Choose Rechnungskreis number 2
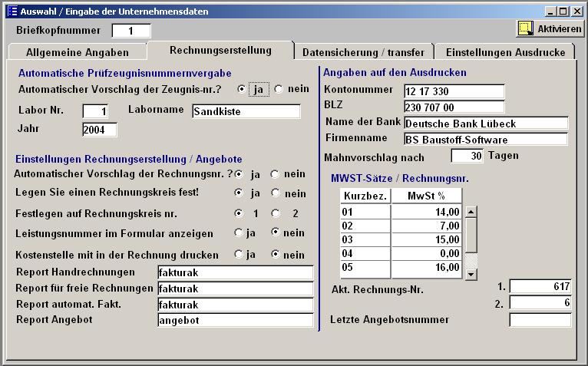 [x=276, y=213]
